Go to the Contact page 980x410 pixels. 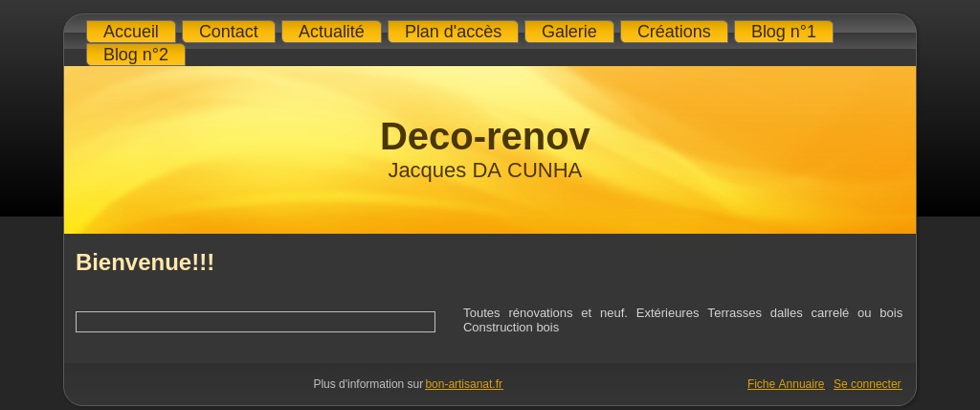[x=228, y=32]
